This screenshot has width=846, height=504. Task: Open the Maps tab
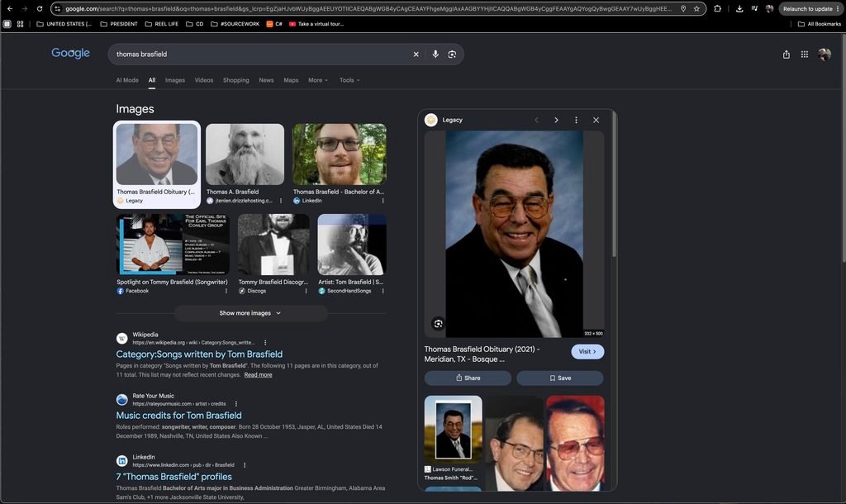pos(291,80)
